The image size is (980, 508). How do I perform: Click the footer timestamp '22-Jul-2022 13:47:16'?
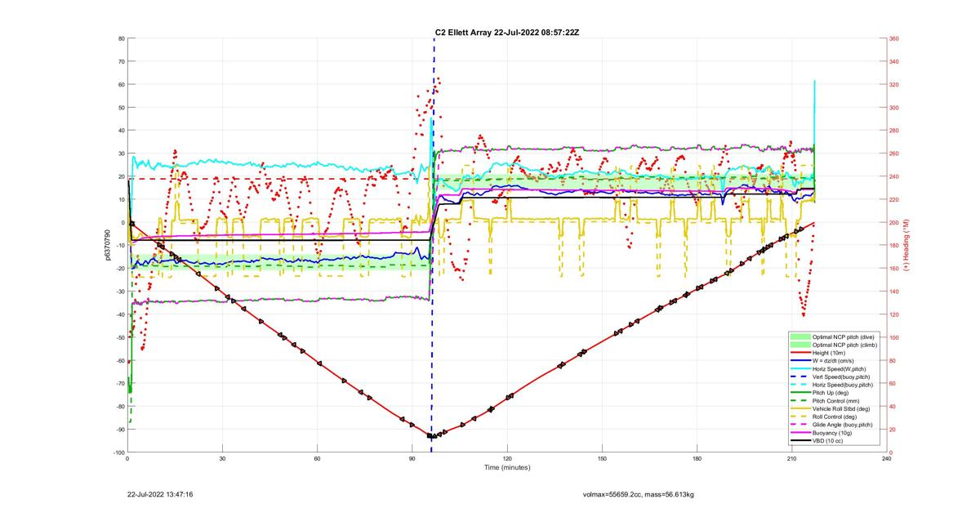coord(160,494)
